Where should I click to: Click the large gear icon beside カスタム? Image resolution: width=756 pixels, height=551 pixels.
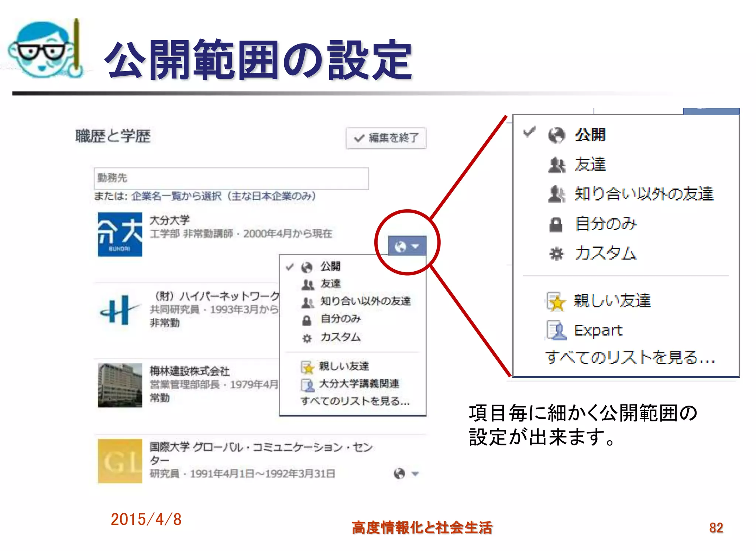pyautogui.click(x=556, y=254)
